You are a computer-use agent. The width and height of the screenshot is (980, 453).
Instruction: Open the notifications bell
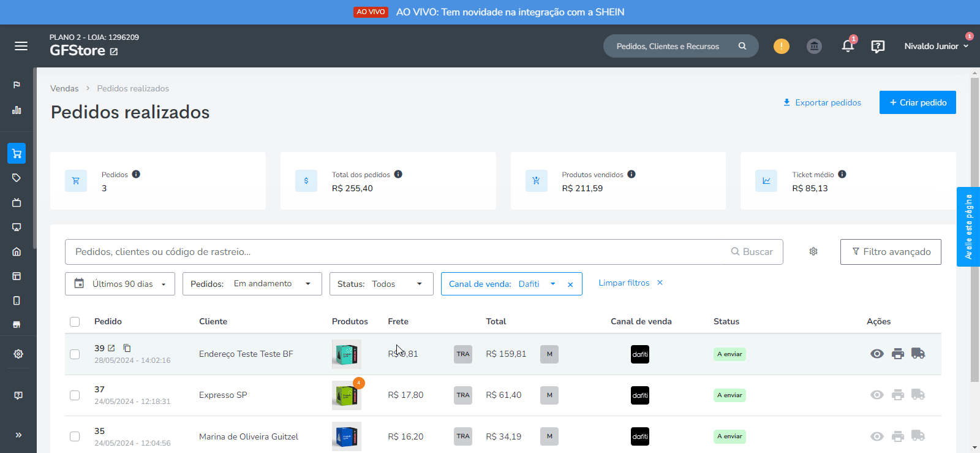click(848, 46)
